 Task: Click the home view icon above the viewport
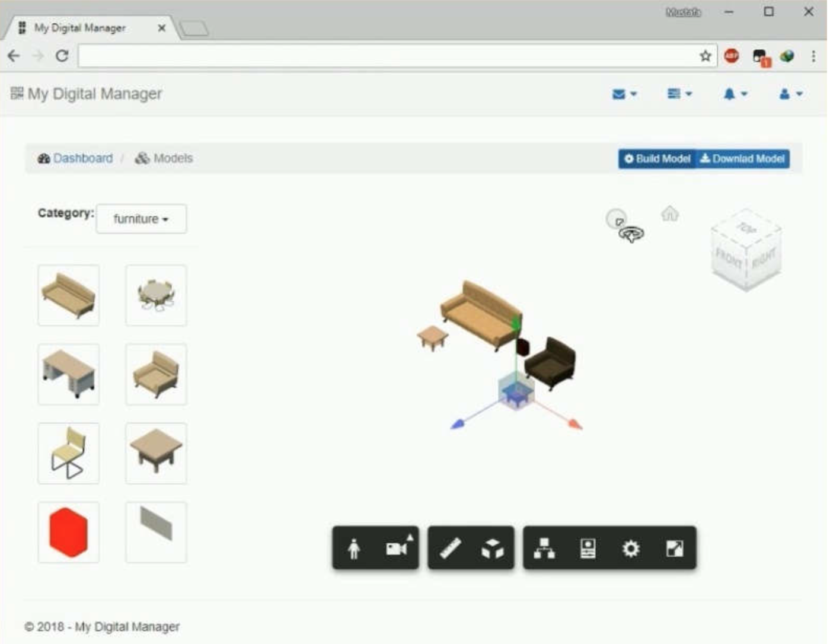click(x=671, y=215)
